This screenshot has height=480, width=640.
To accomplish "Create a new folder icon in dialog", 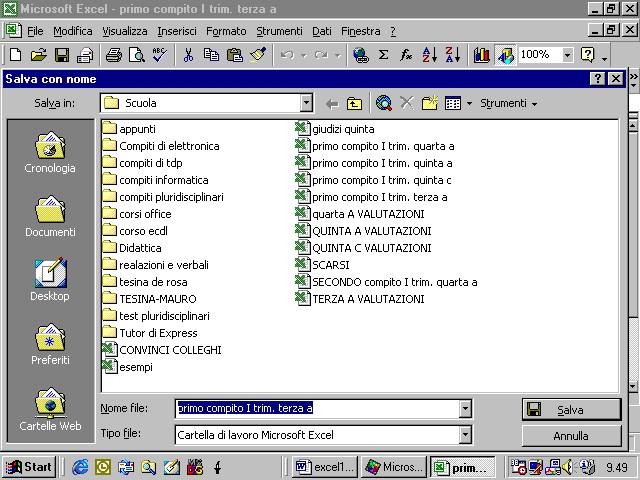I will pyautogui.click(x=429, y=104).
